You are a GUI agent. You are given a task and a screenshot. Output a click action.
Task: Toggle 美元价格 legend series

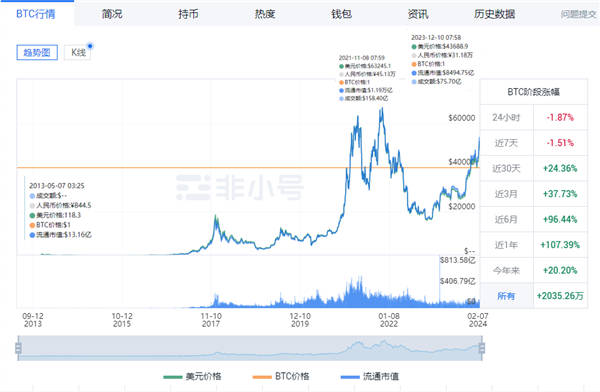coord(192,377)
